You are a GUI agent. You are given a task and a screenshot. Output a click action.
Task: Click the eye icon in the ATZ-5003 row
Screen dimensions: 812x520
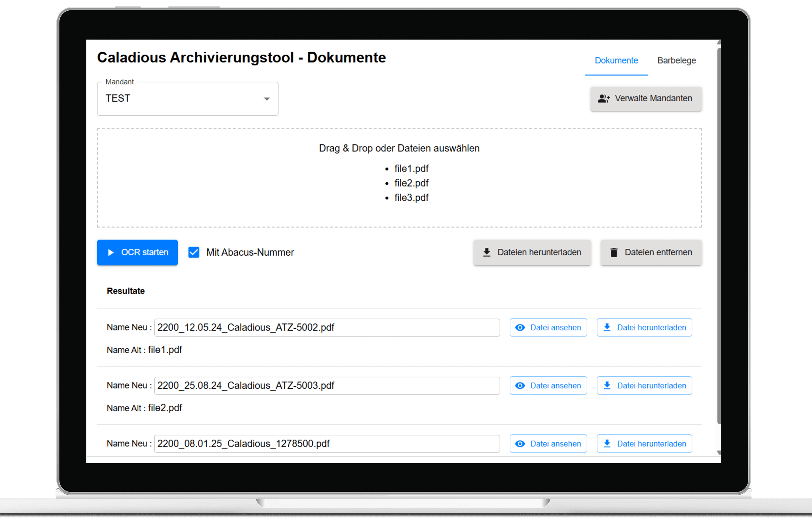click(520, 386)
